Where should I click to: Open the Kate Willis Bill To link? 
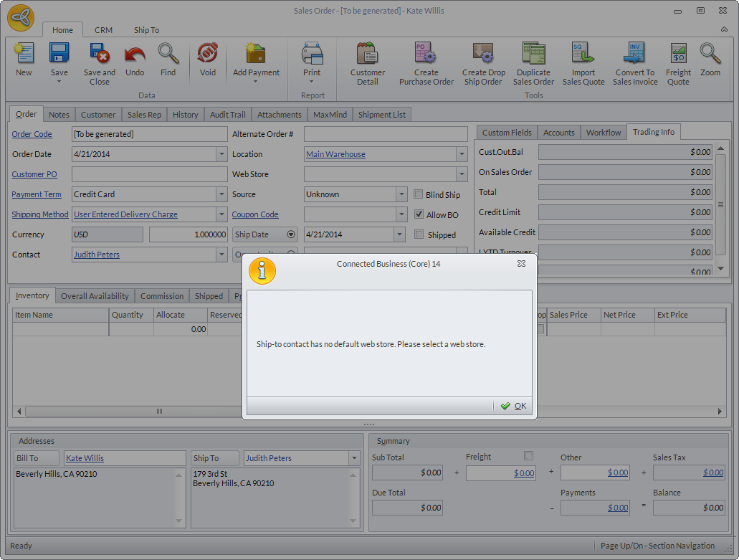pos(85,458)
